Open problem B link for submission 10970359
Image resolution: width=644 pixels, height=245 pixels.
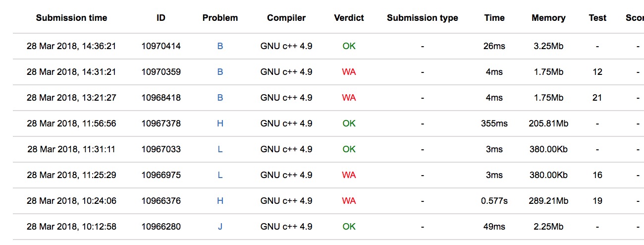(220, 72)
